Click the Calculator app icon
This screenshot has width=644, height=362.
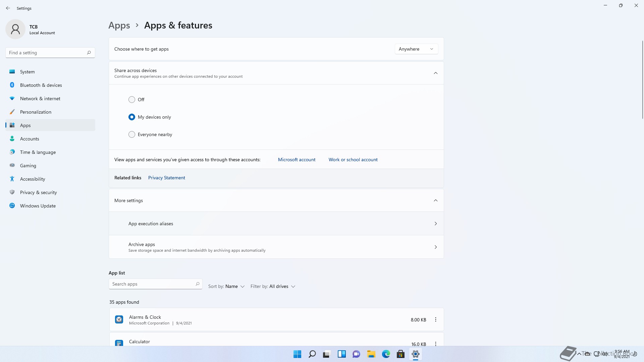click(119, 343)
